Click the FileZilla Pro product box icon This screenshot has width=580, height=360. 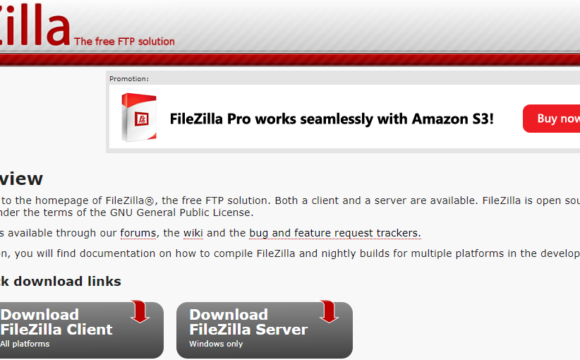tap(139, 117)
